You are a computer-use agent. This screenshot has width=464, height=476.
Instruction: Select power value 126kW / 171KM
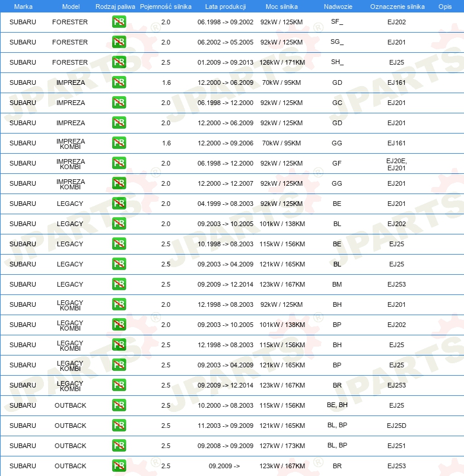click(x=282, y=62)
